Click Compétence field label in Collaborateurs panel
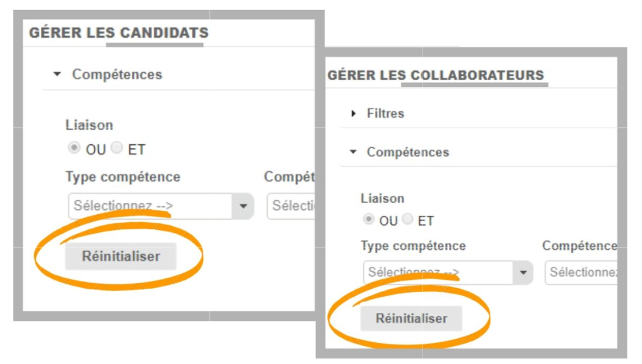Viewport: 642px width, 364px height. [579, 246]
